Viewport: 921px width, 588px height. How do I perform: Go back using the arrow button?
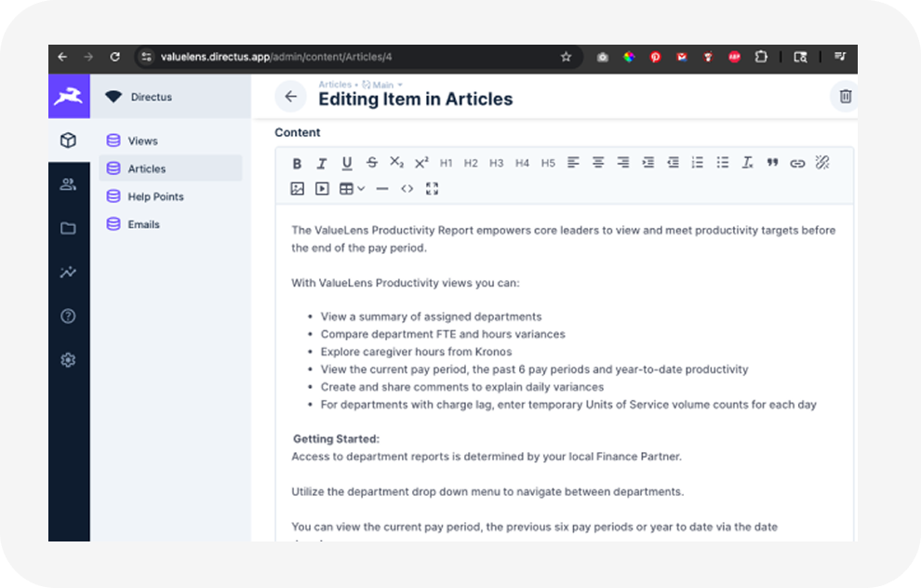(x=290, y=96)
